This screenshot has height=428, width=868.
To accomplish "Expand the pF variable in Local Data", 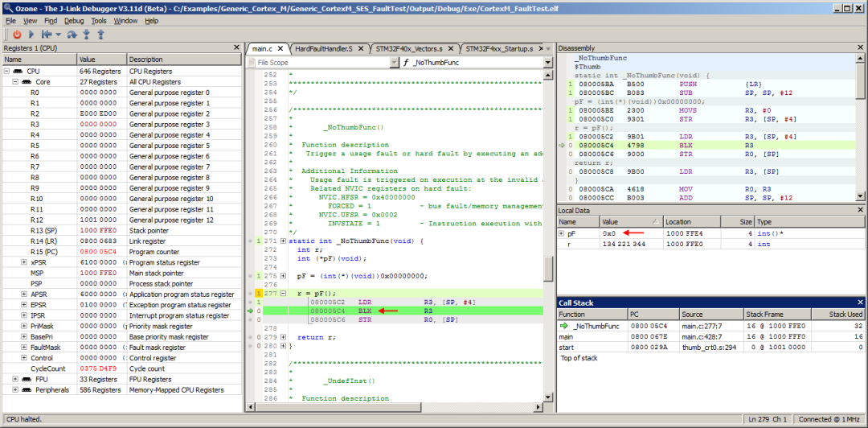I will click(562, 233).
